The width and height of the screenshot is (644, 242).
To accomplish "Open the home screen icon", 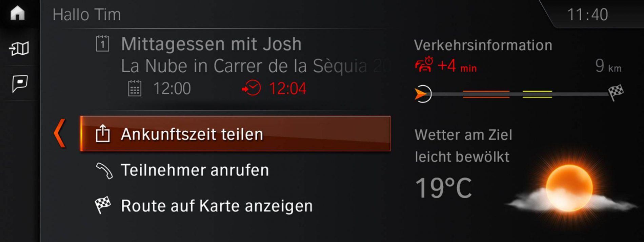I will [x=18, y=13].
